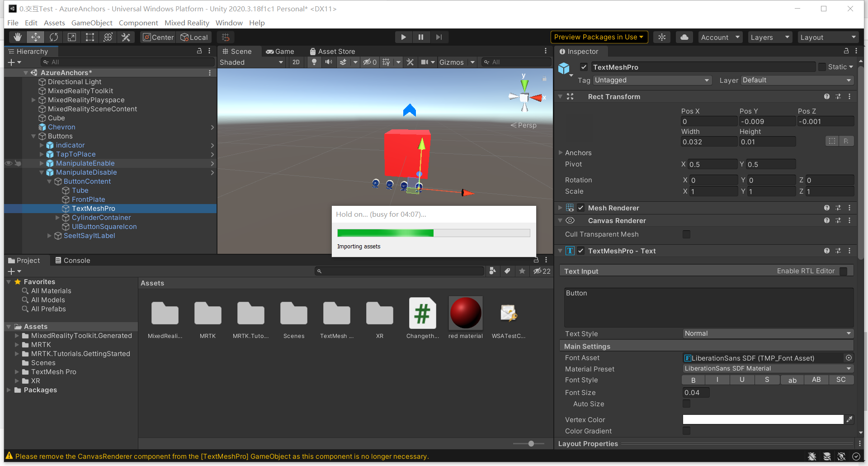Select the Hand tool in the toolbar
Viewport: 868px width, 466px height.
pyautogui.click(x=18, y=37)
